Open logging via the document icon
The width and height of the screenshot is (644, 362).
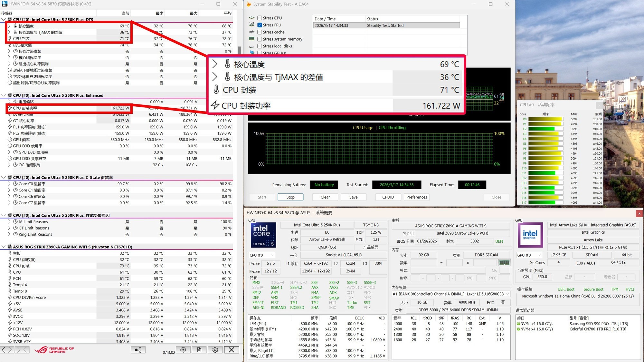(x=199, y=350)
